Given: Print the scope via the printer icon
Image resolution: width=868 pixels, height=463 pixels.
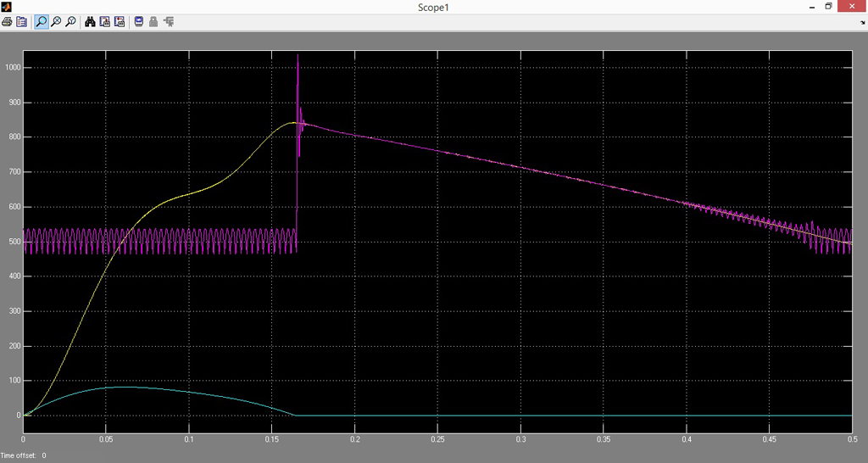Looking at the screenshot, I should tap(7, 22).
